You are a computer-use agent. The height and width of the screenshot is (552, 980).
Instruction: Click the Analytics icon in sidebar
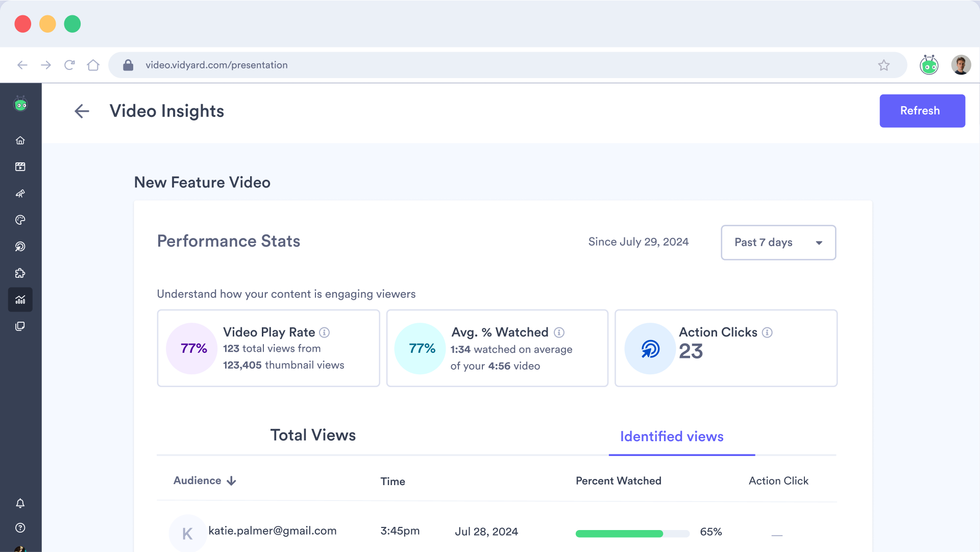tap(21, 299)
